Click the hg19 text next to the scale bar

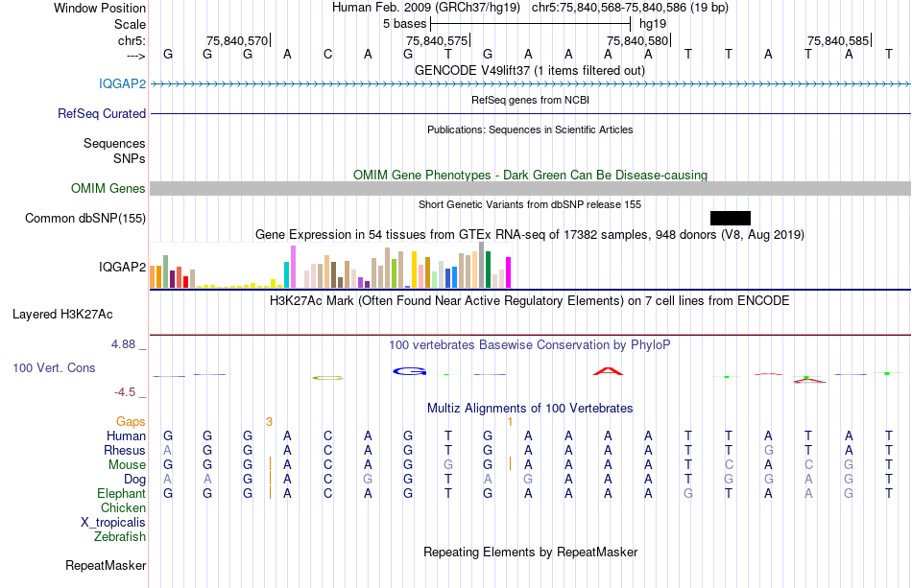point(653,24)
